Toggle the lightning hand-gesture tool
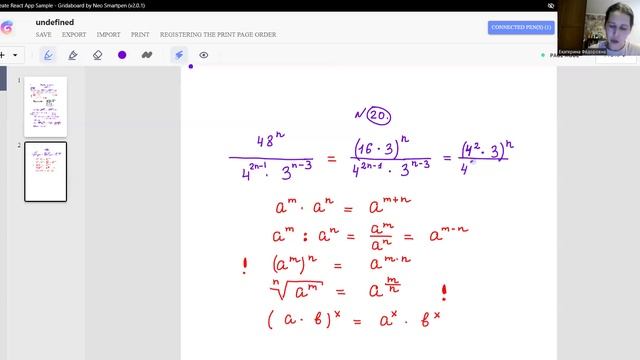The height and width of the screenshot is (360, 640). [x=179, y=55]
